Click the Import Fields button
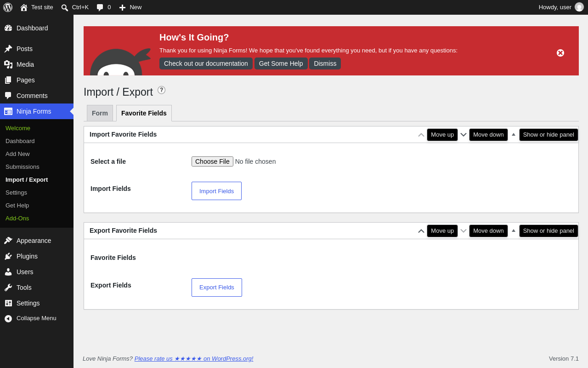Screen dimensions: 588x368 coord(216,191)
